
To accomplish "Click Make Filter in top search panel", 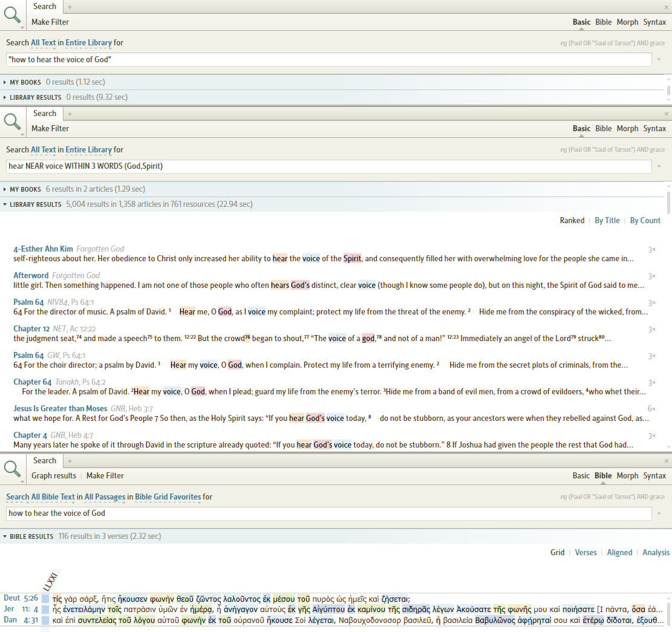I will point(50,22).
